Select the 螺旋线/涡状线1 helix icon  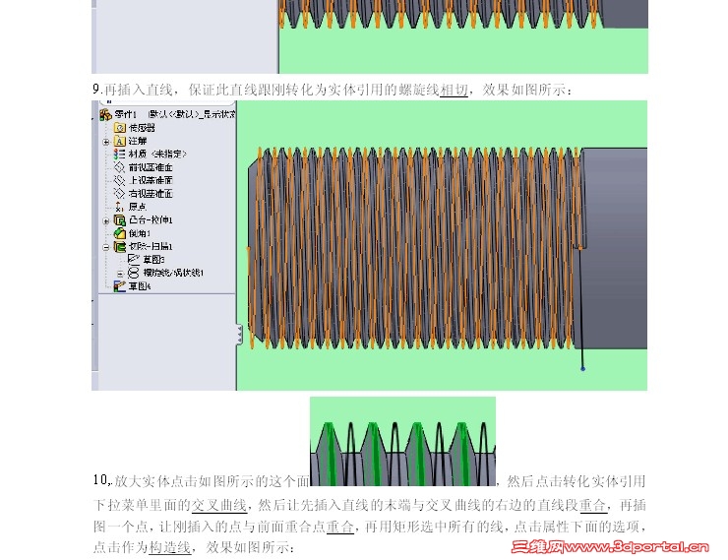(134, 273)
